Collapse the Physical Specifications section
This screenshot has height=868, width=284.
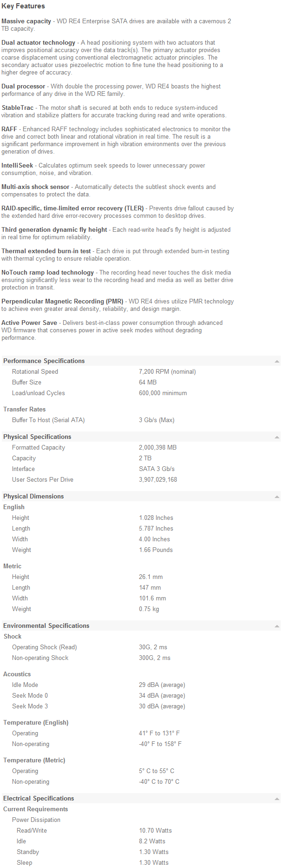[277, 437]
